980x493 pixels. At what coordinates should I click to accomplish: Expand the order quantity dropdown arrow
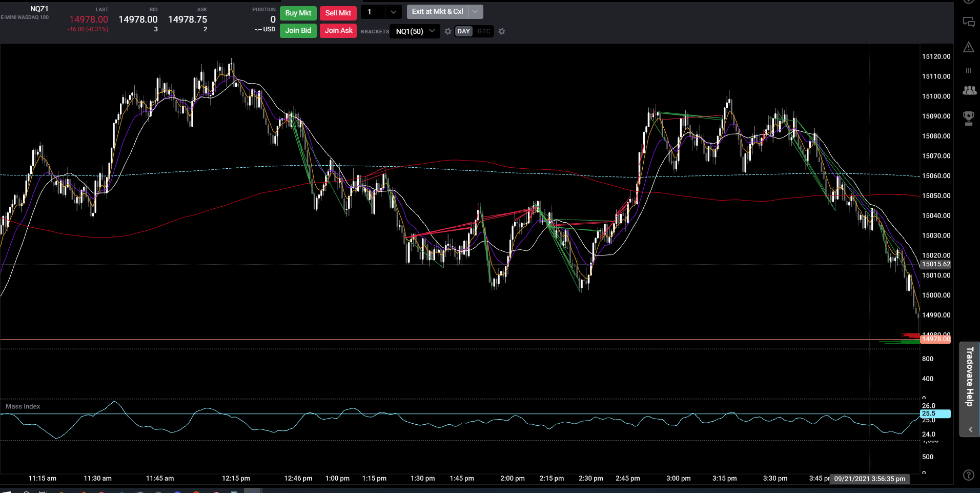pyautogui.click(x=393, y=12)
